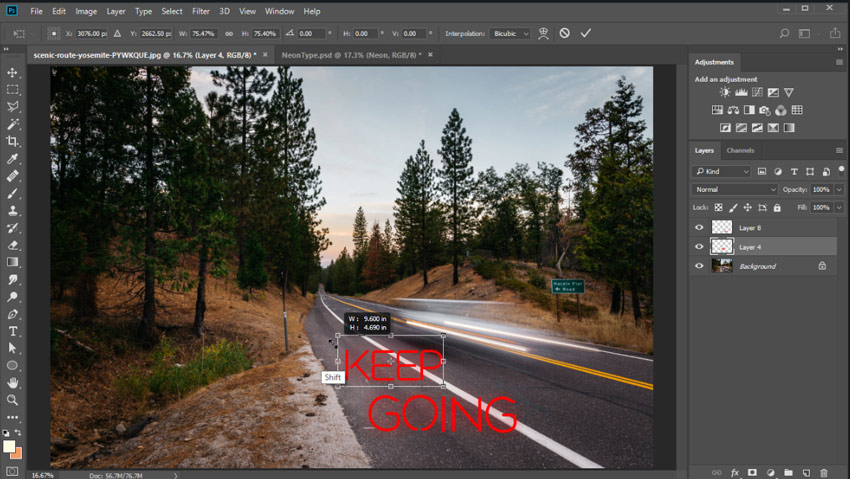850x479 pixels.
Task: Add Gradient Map adjustment
Action: 789,128
